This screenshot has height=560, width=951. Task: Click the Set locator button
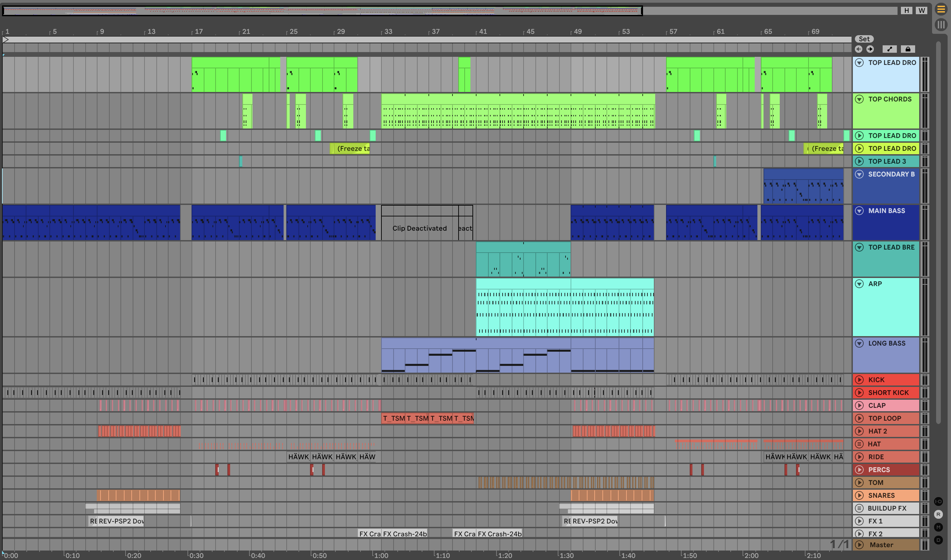pyautogui.click(x=864, y=39)
